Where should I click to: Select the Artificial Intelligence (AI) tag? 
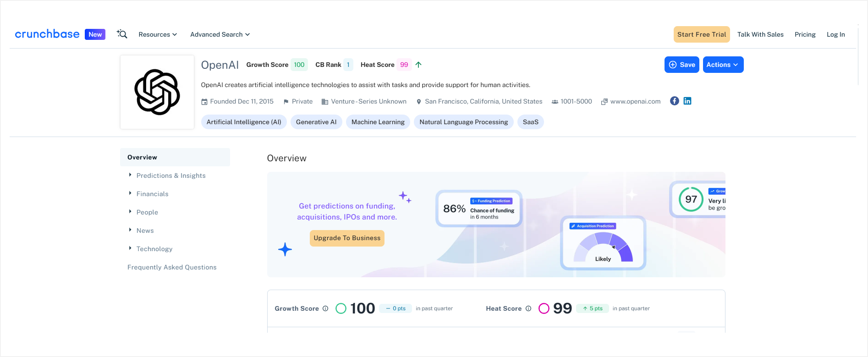244,122
